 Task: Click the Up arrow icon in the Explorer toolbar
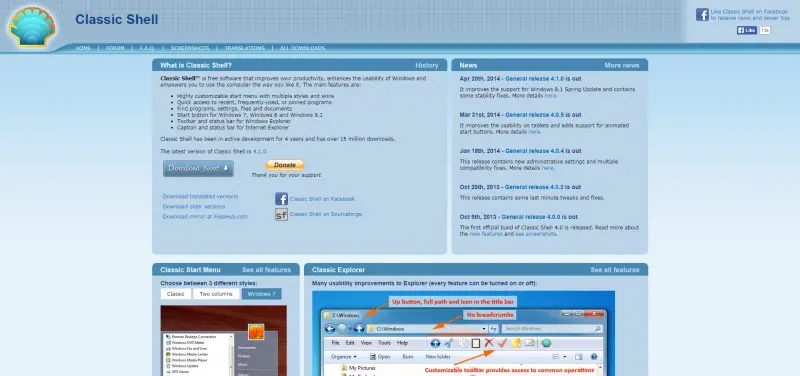(x=435, y=343)
